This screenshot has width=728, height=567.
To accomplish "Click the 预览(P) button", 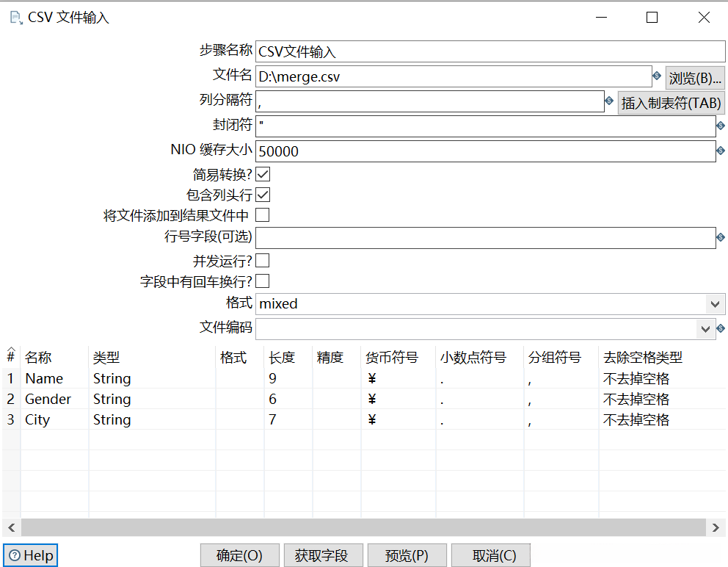I will click(407, 555).
